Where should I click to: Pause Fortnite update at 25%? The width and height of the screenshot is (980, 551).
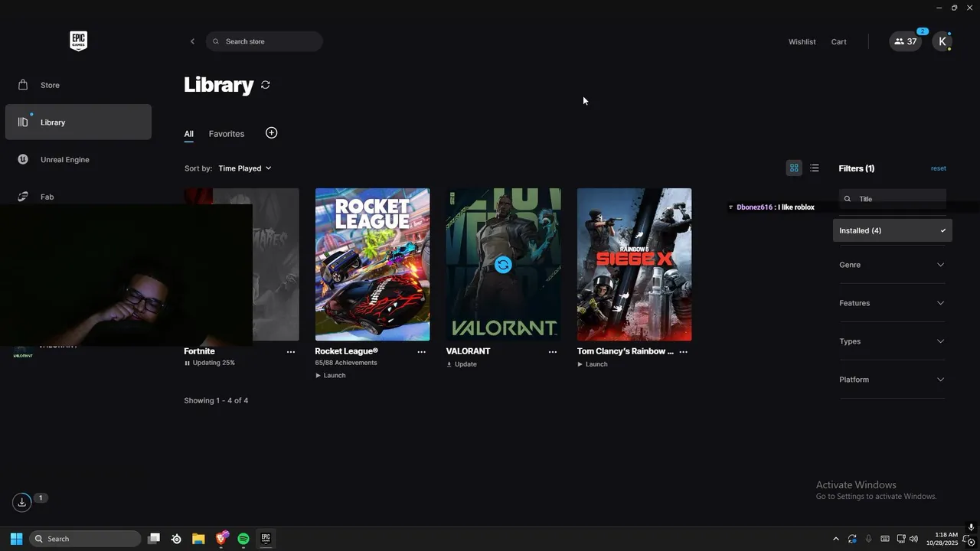(209, 363)
